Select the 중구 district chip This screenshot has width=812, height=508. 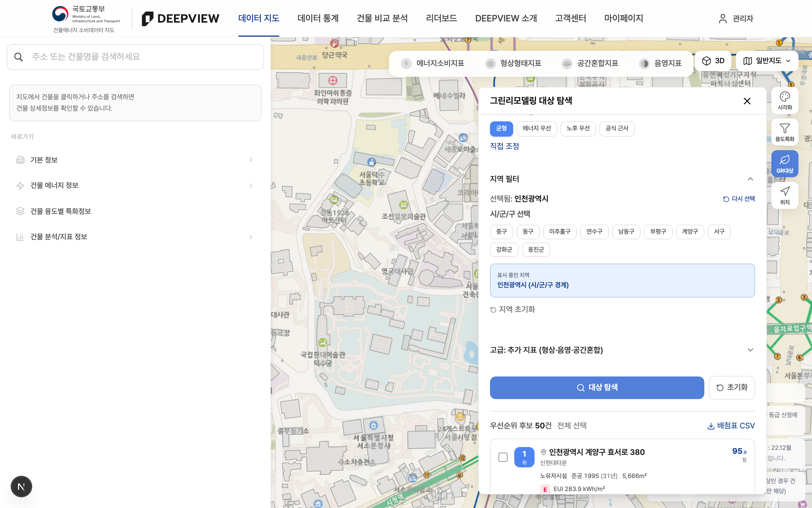click(501, 232)
